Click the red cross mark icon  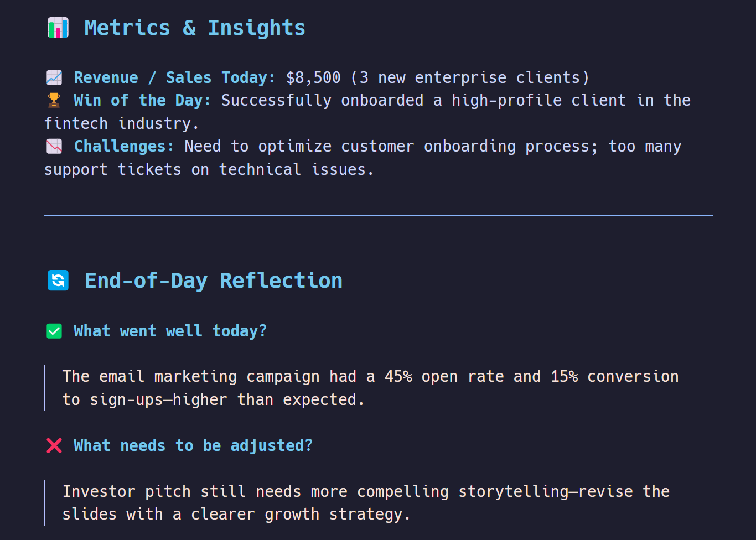coord(54,445)
